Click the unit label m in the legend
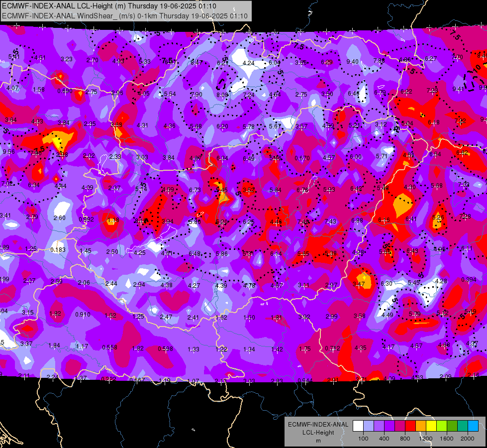The height and width of the screenshot is (448, 487). point(318,441)
